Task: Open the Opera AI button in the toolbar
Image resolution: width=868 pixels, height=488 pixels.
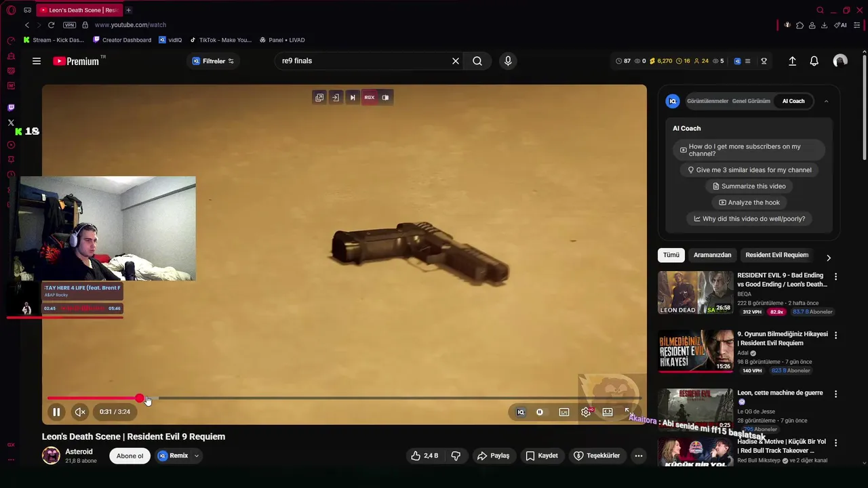Action: pos(841,25)
